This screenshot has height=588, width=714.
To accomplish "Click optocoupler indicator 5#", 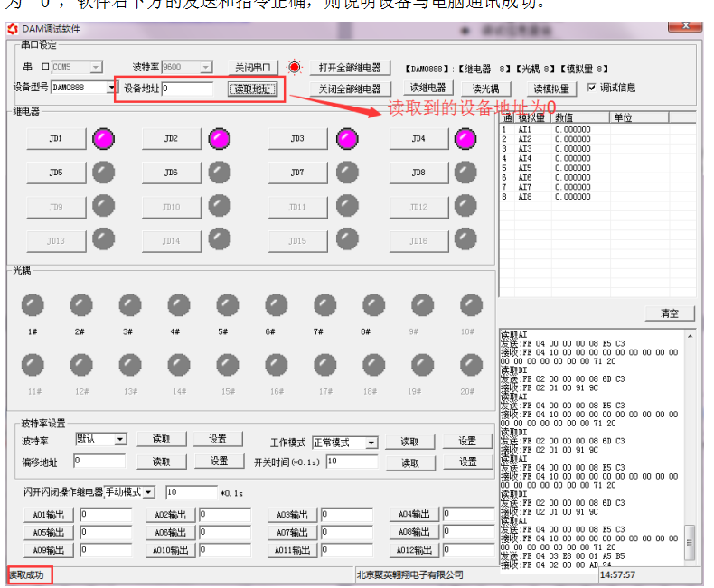I will [222, 305].
